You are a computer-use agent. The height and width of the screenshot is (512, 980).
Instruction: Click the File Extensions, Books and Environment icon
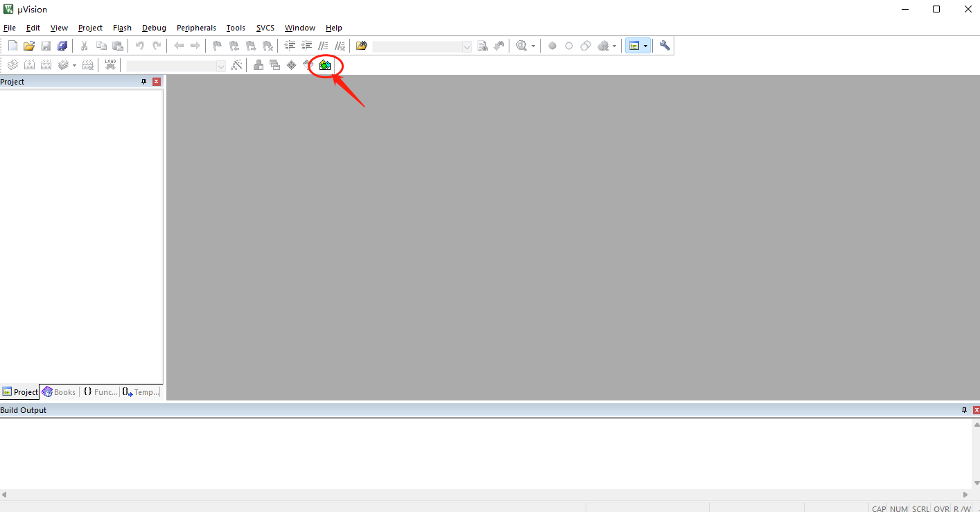(x=259, y=65)
